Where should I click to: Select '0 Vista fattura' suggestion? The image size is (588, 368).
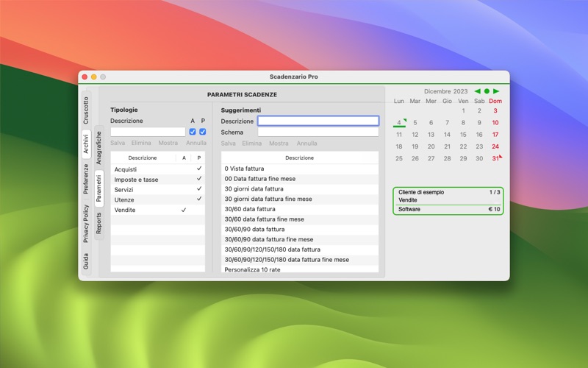click(x=300, y=169)
